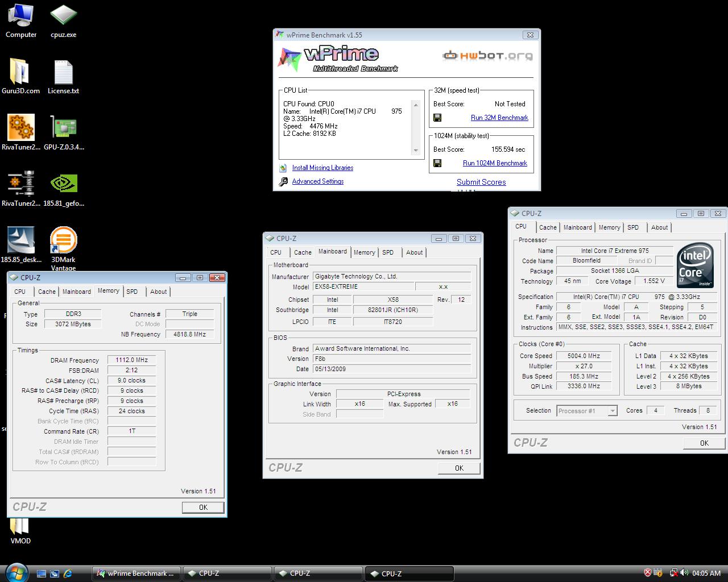
Task: Open Internet Explorer from quick launch
Action: point(68,573)
